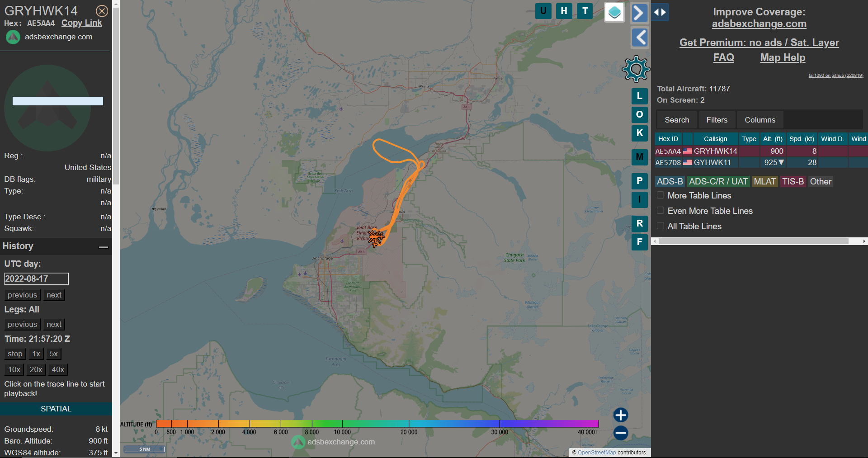Open the Columns tab
The image size is (868, 458).
[760, 120]
